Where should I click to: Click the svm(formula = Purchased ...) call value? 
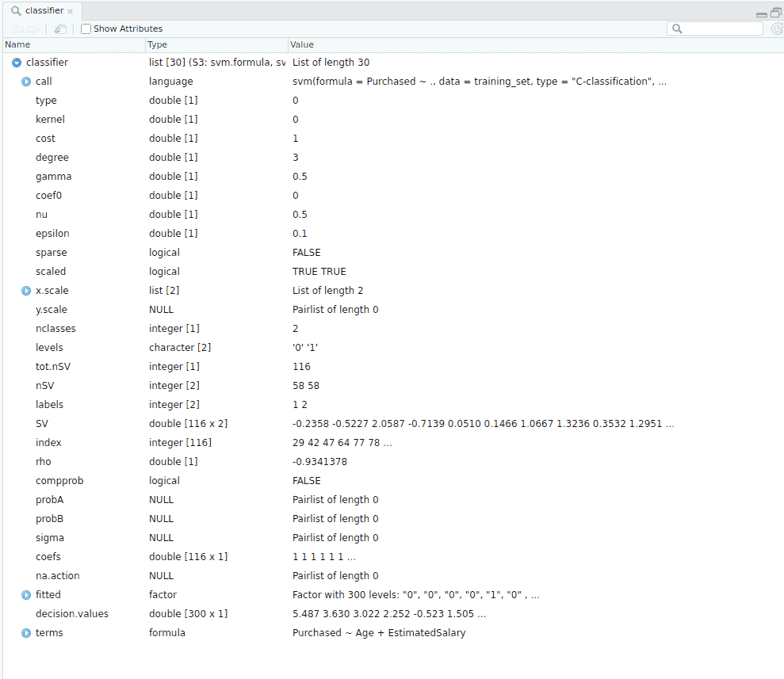click(x=479, y=81)
